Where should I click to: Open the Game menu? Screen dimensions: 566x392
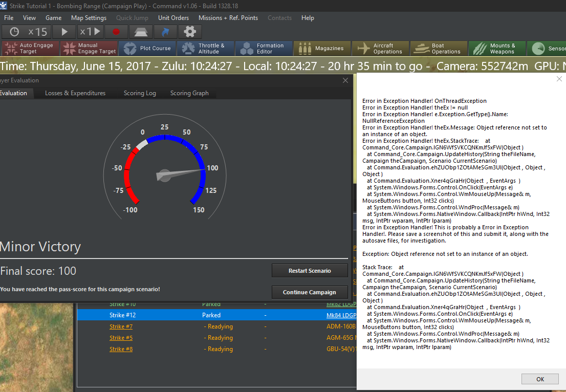point(53,18)
